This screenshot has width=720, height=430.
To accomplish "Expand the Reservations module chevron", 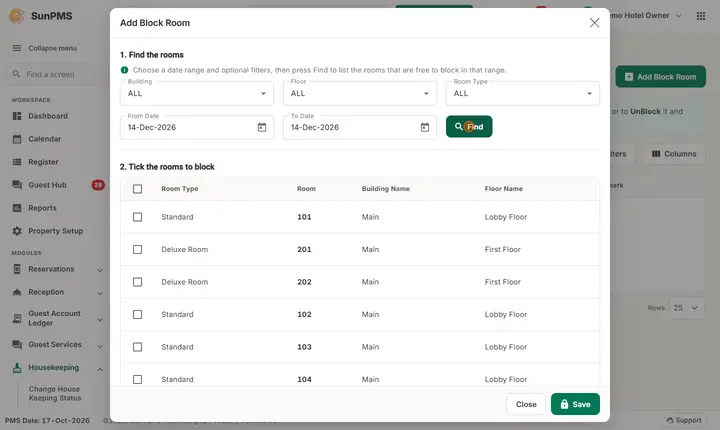I will click(100, 270).
